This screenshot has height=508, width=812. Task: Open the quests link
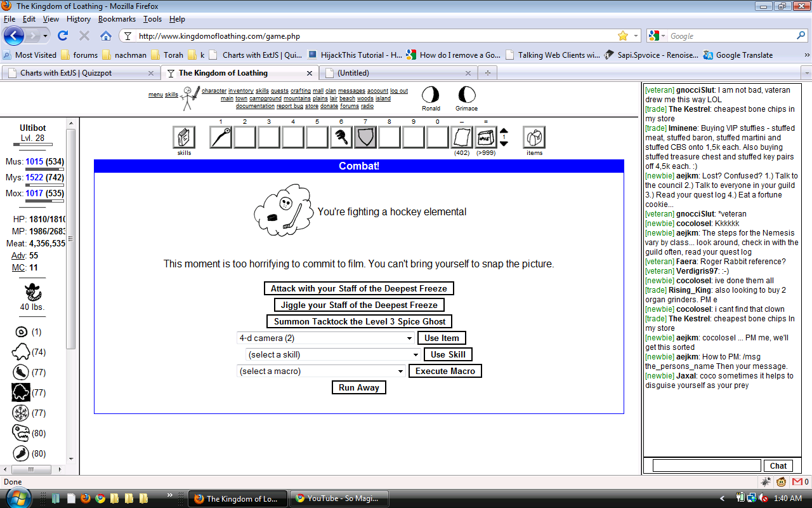tap(280, 91)
